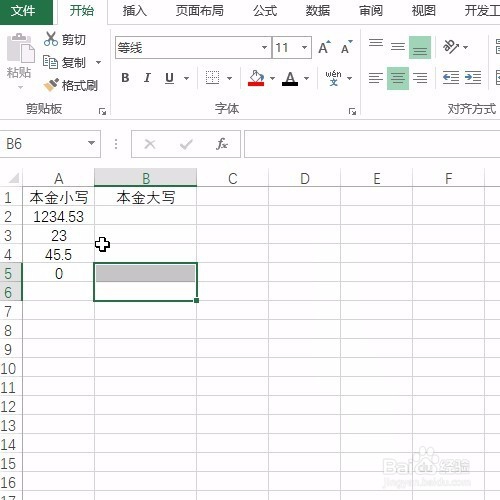Viewport: 500px width, 500px height.
Task: Select cell with 1234.53
Action: click(x=59, y=217)
